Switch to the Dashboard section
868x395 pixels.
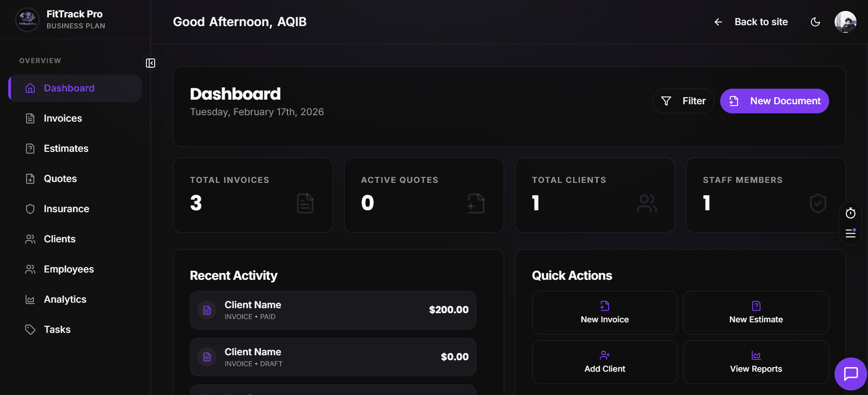(x=69, y=88)
